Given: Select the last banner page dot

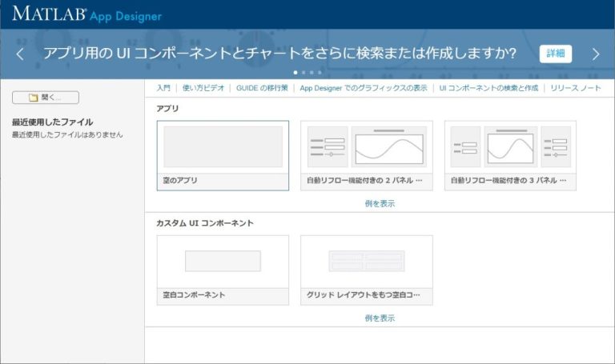Looking at the screenshot, I should (320, 72).
